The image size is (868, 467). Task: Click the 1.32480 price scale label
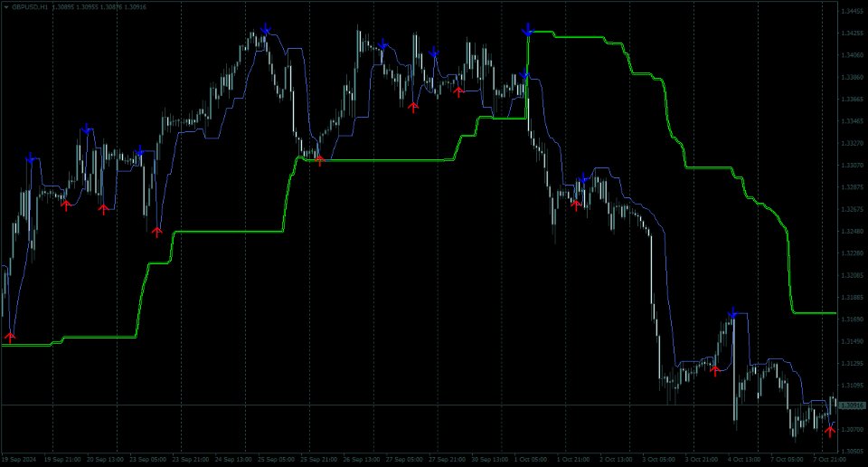pos(853,231)
